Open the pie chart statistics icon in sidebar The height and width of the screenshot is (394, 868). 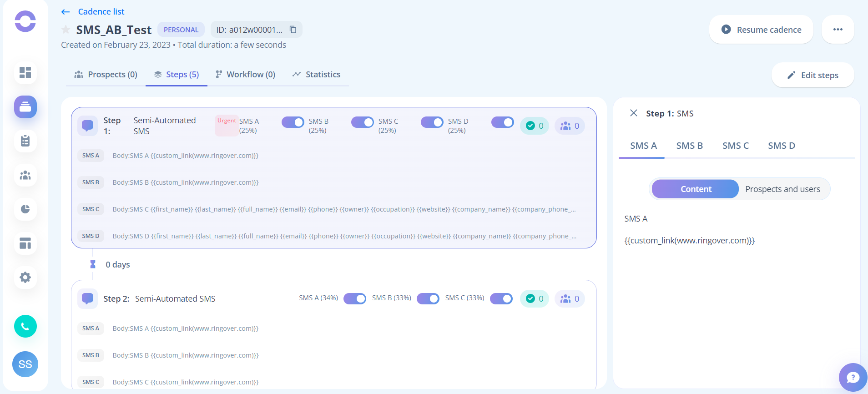click(x=25, y=209)
